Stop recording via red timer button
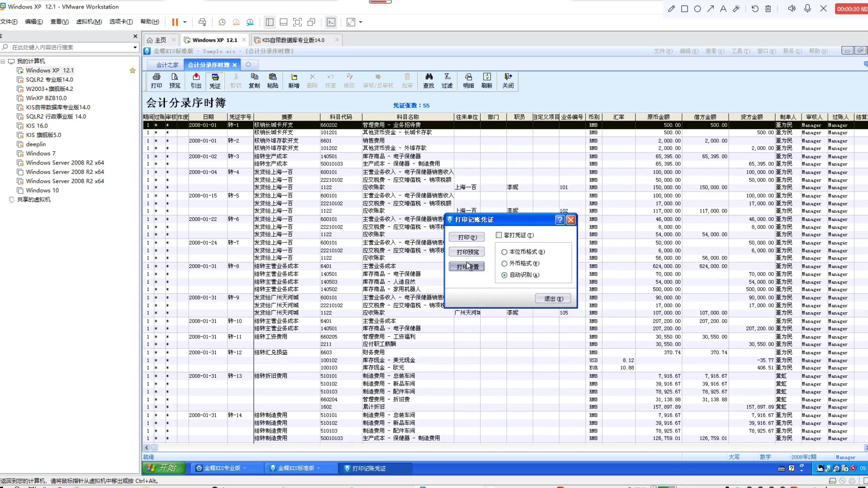Viewport: 868px width, 488px height. [851, 9]
